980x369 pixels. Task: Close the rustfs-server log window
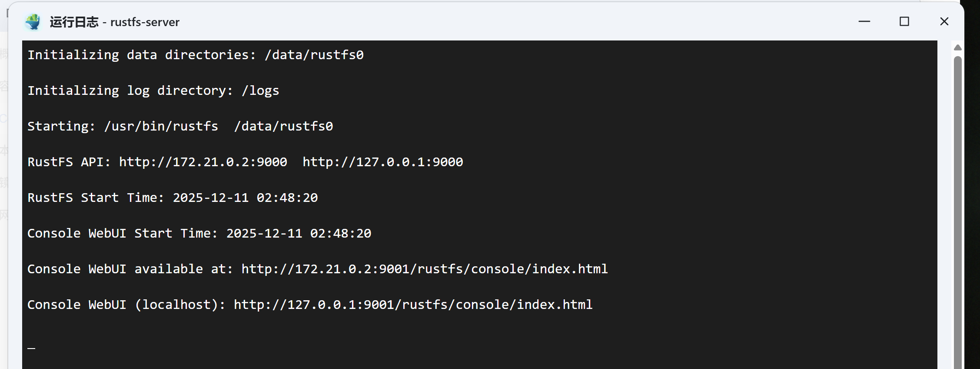click(x=944, y=21)
